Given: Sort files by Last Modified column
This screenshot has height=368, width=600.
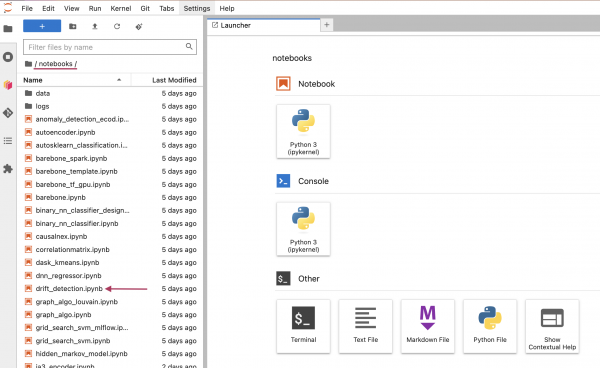Looking at the screenshot, I should pyautogui.click(x=167, y=80).
